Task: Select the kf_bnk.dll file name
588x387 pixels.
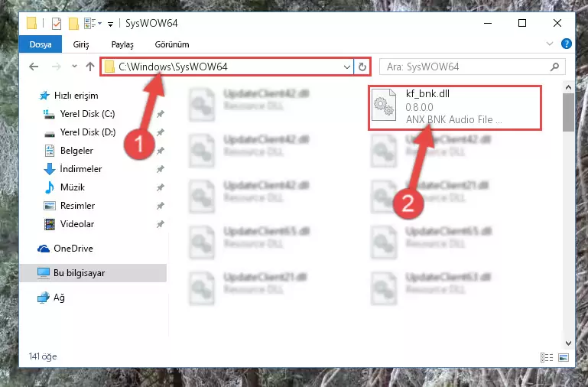Action: (427, 94)
